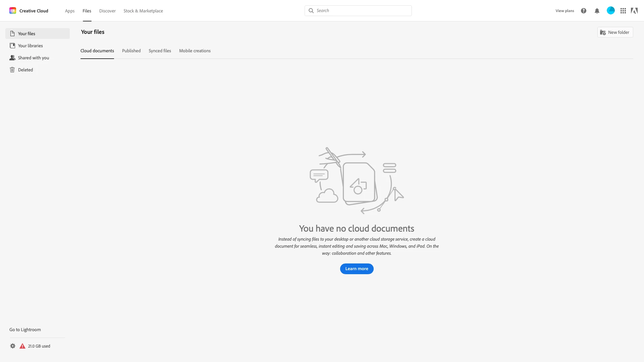
Task: Open the Shared with you section
Action: coord(33,58)
